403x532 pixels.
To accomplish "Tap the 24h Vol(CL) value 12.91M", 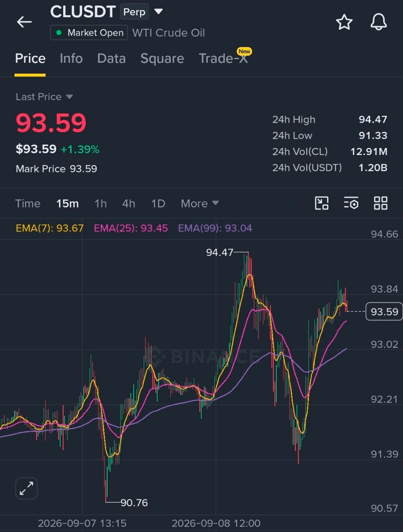I will [369, 152].
